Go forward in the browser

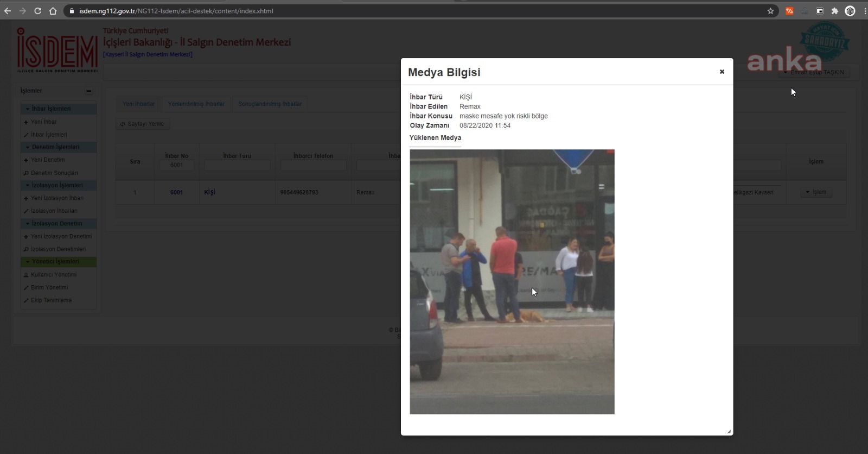coord(23,11)
